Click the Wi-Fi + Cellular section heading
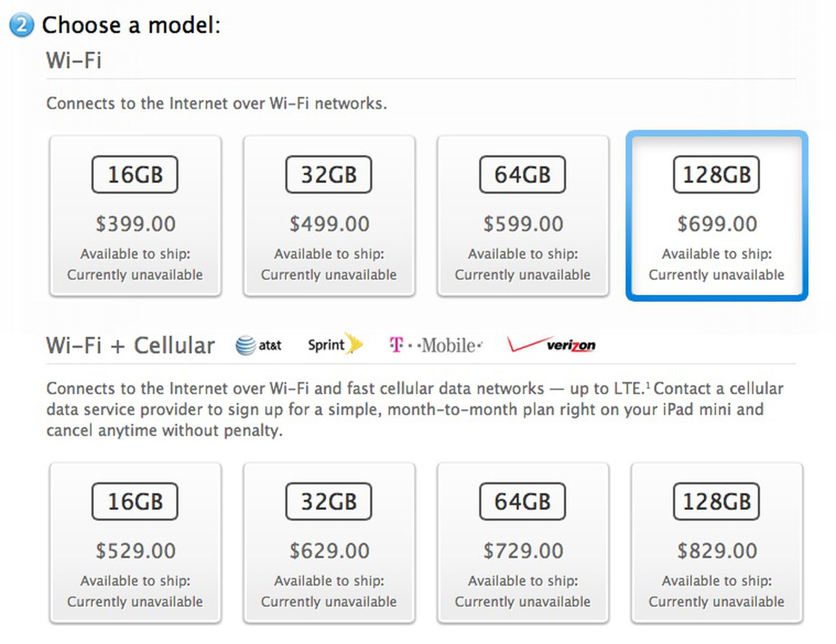 click(131, 346)
